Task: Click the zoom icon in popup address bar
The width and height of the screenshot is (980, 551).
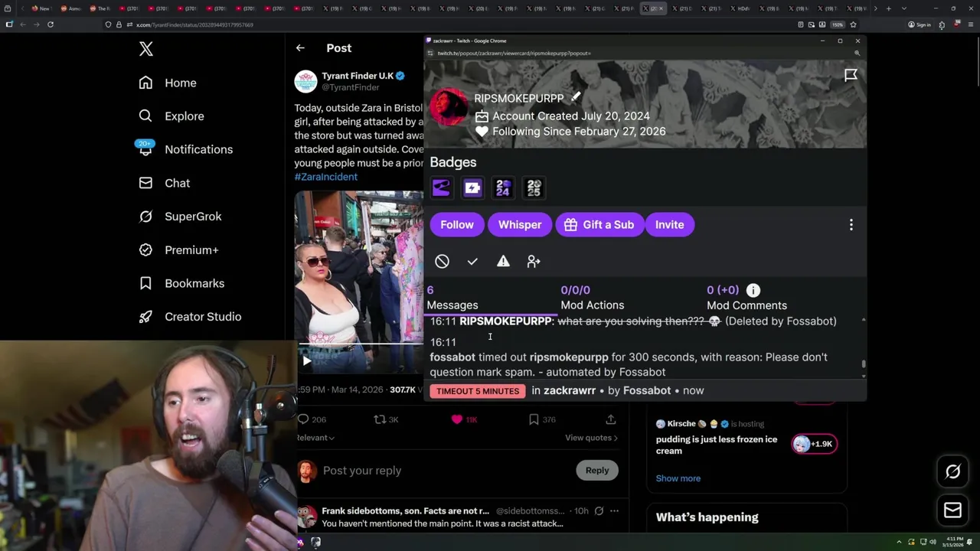Action: (857, 54)
